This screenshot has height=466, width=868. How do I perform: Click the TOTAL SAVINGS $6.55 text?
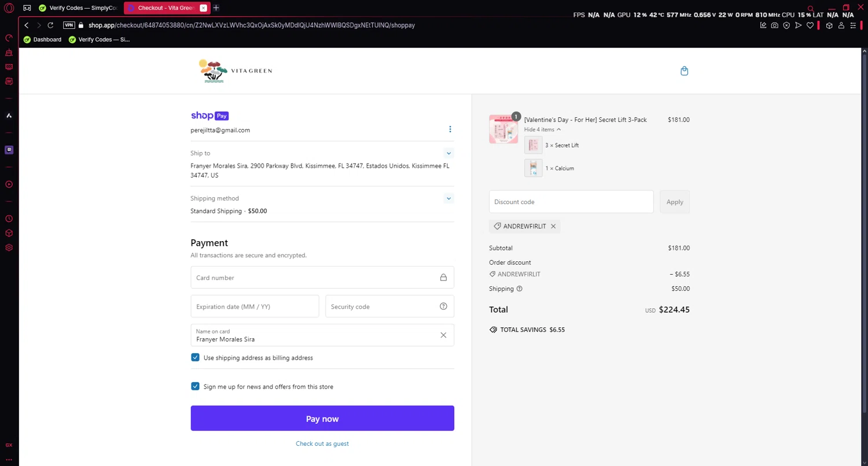[x=532, y=330]
